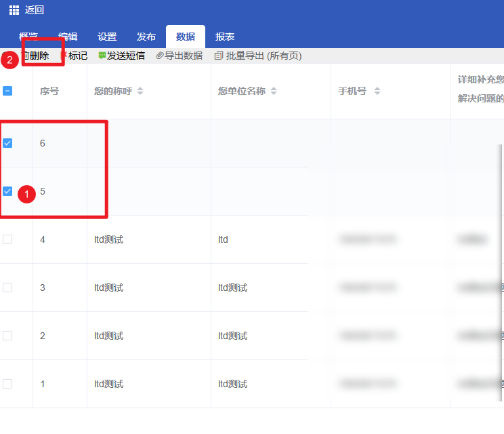The image size is (504, 434).
Task: Switch to the 设置 tab
Action: point(107,37)
